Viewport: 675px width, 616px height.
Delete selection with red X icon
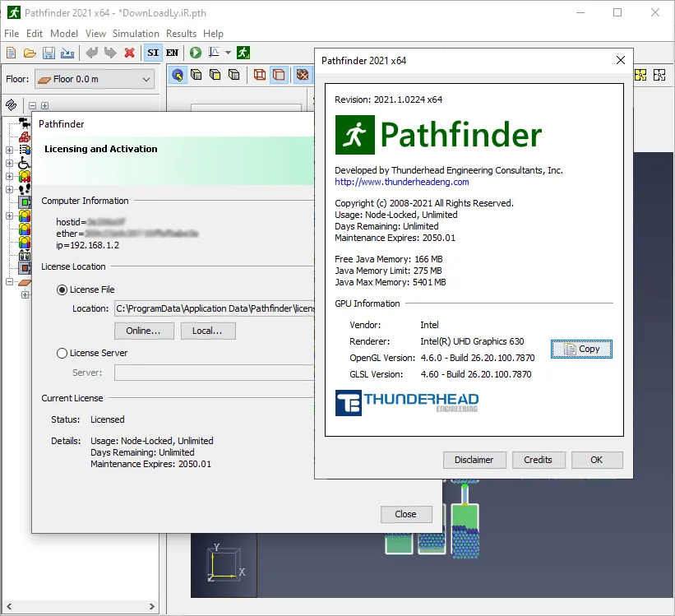pos(129,53)
